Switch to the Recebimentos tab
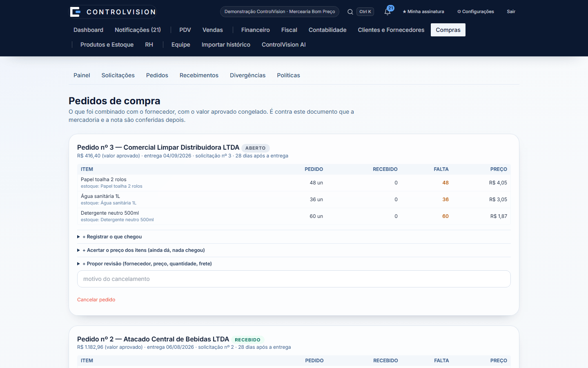588x368 pixels. point(199,75)
